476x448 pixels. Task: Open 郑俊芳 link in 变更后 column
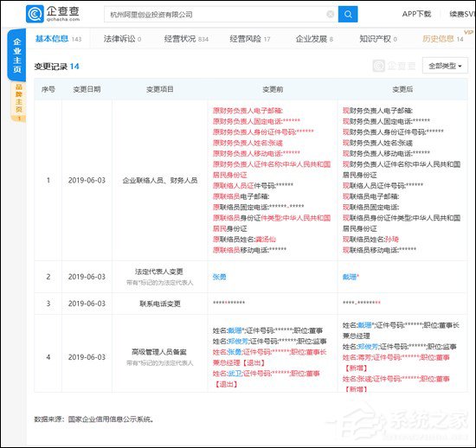pos(368,347)
